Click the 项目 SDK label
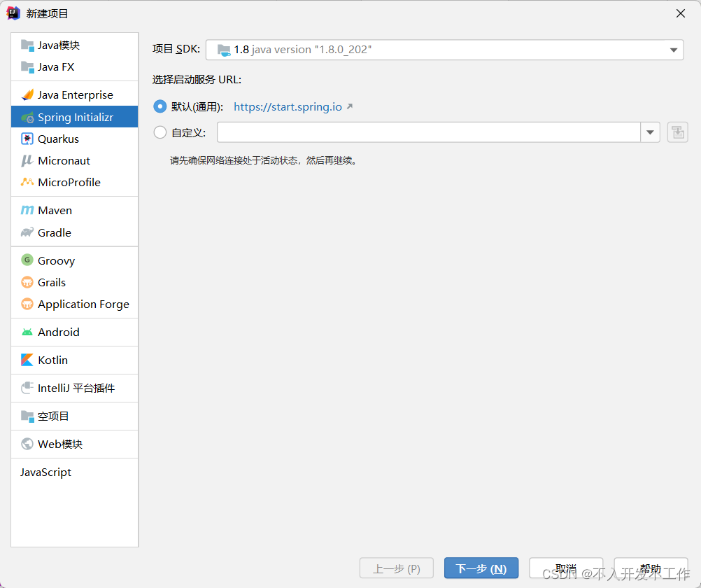The height and width of the screenshot is (588, 701). click(x=176, y=49)
